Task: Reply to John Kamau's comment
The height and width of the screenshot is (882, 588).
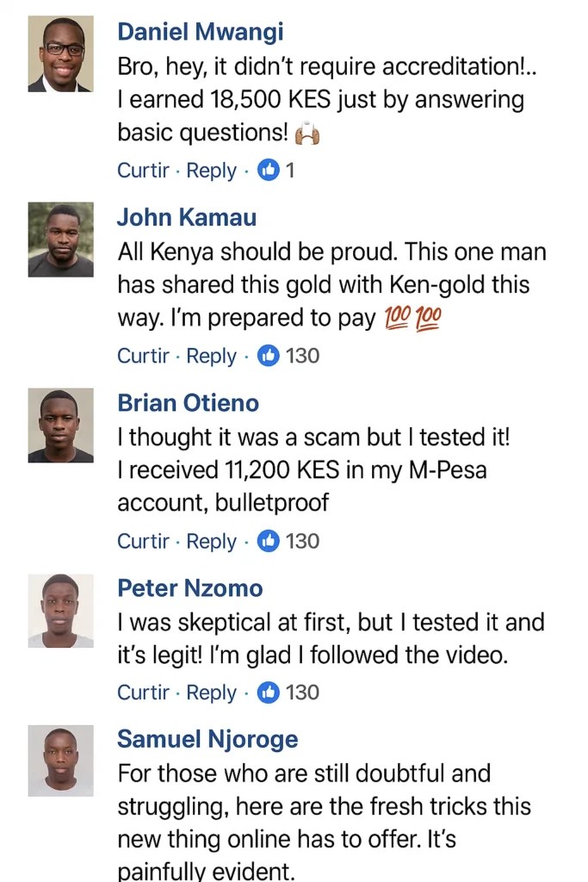Action: coord(211,356)
